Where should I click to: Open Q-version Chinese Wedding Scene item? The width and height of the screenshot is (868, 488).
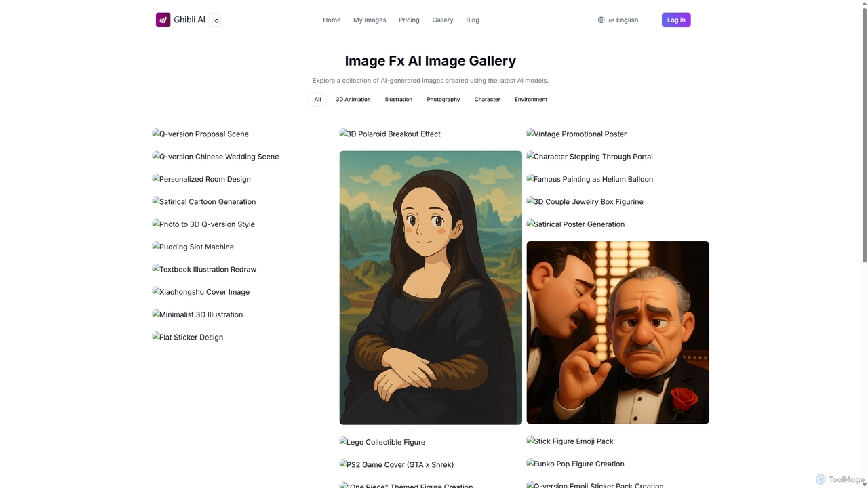216,157
